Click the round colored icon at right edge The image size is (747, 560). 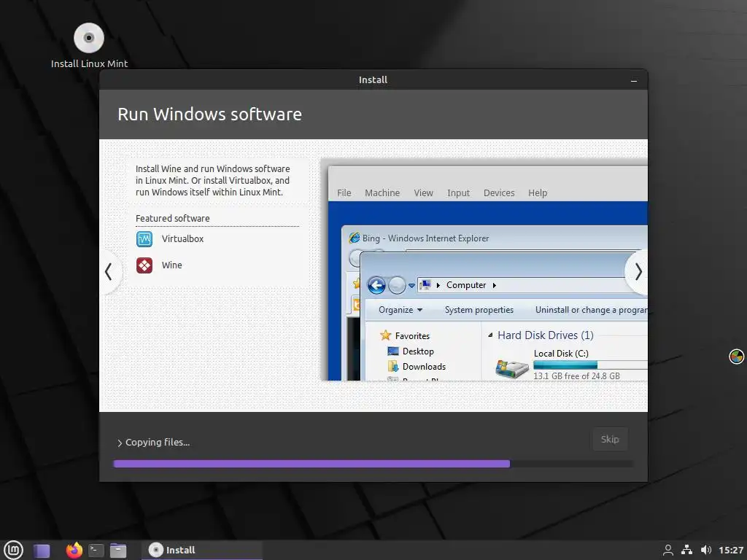pyautogui.click(x=737, y=356)
